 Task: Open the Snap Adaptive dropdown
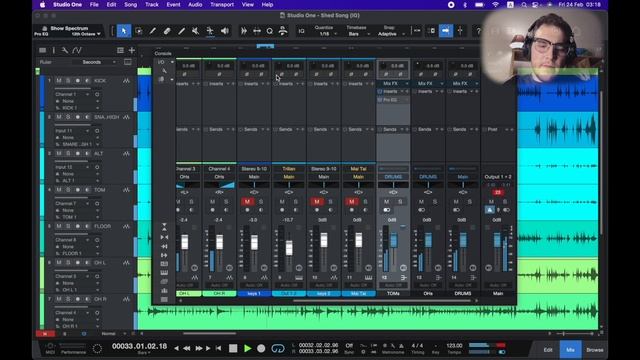(390, 34)
